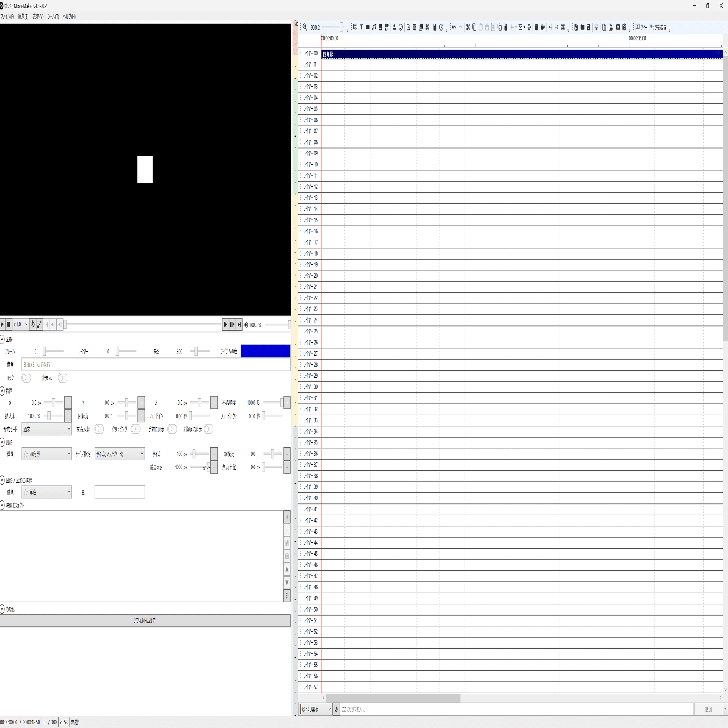Click the blue アイテムの色 swatch
728x728 pixels.
pos(265,351)
